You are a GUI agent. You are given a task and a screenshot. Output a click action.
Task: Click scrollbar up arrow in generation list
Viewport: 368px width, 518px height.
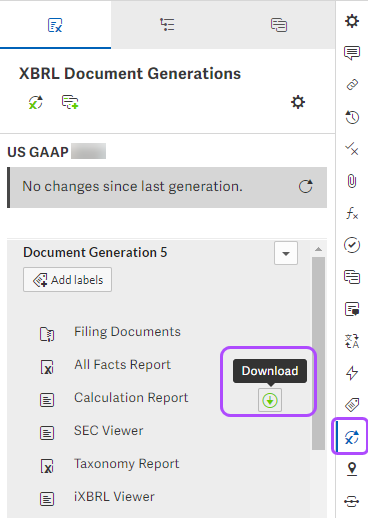click(318, 249)
